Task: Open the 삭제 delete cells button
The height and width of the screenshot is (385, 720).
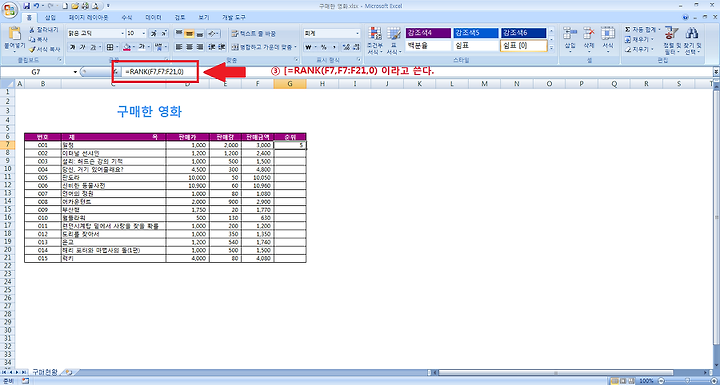Action: tap(589, 40)
